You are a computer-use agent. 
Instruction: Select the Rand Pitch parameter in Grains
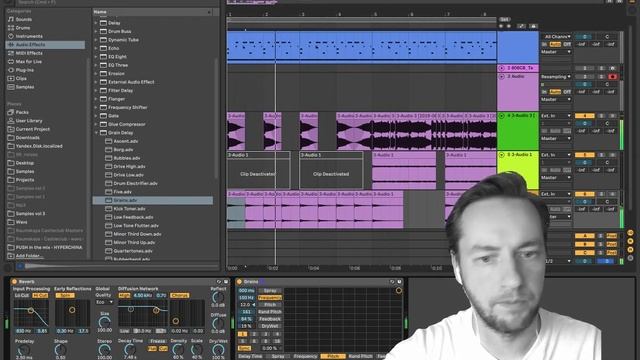pyautogui.click(x=270, y=312)
